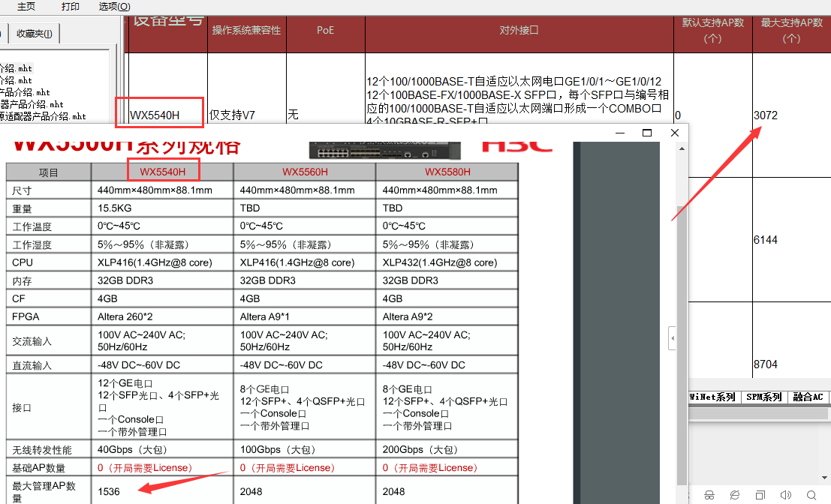Screen dimensions: 831x504
Task: Open the 打印 menu
Action: [70, 6]
